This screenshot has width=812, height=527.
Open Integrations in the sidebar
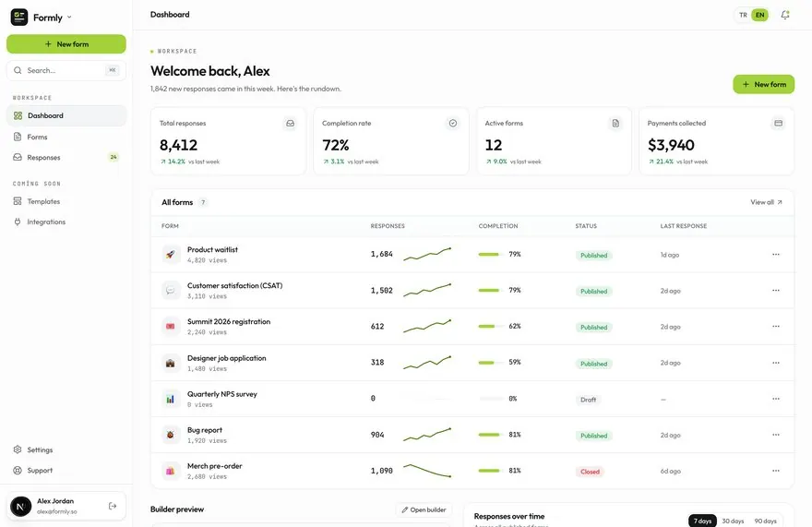point(66,222)
